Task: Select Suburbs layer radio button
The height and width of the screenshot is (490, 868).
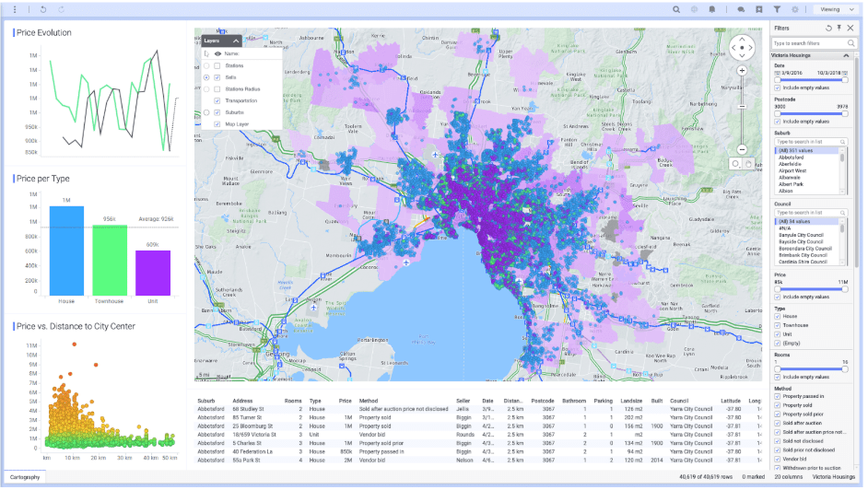Action: [206, 112]
